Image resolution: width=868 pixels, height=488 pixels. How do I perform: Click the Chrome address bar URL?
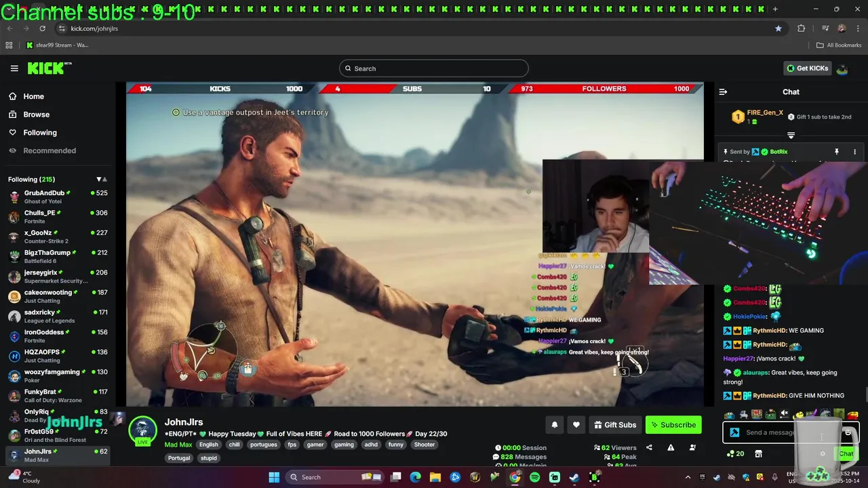pos(94,28)
